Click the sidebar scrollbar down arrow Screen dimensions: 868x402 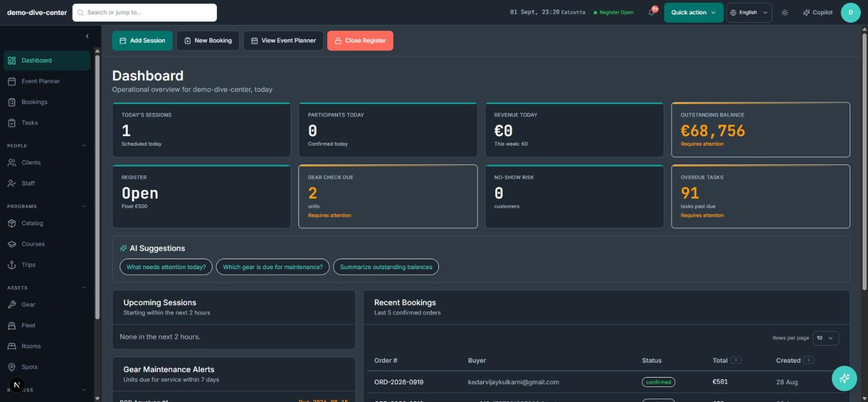(97, 398)
